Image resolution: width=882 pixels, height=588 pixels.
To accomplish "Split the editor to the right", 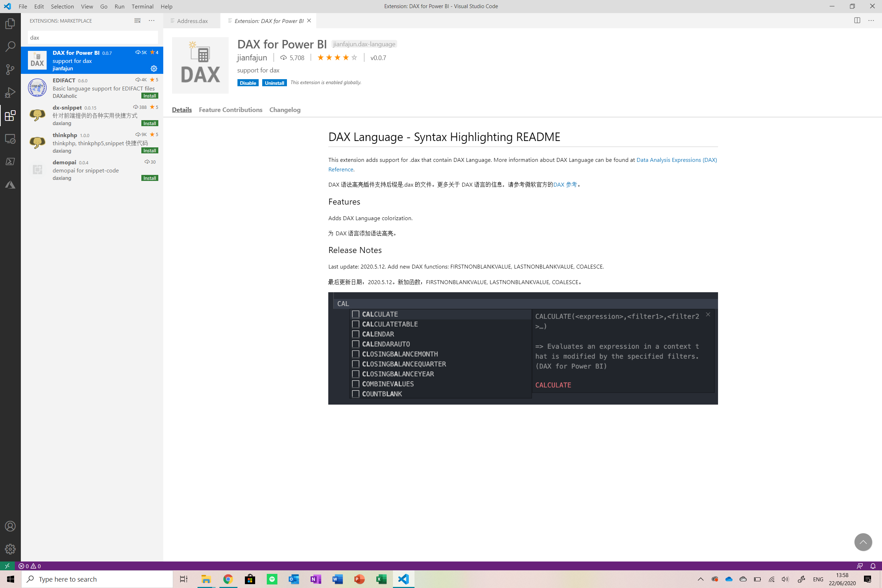I will [857, 20].
